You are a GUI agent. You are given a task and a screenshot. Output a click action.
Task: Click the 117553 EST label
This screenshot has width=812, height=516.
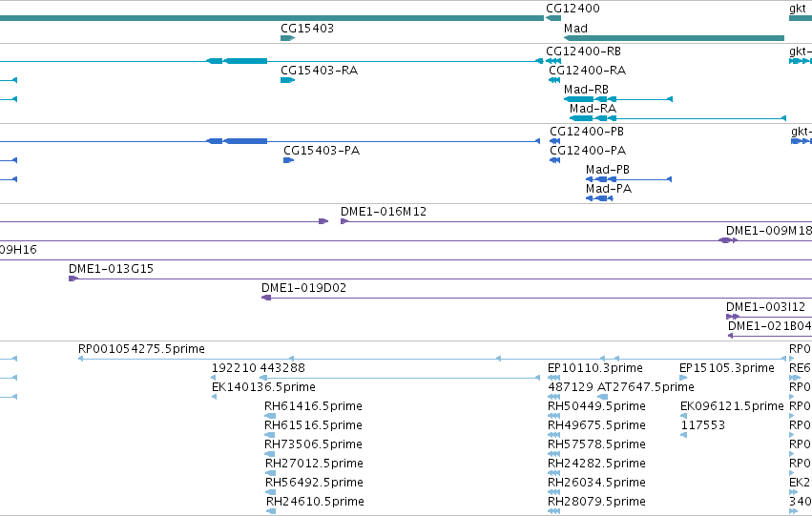pyautogui.click(x=702, y=425)
